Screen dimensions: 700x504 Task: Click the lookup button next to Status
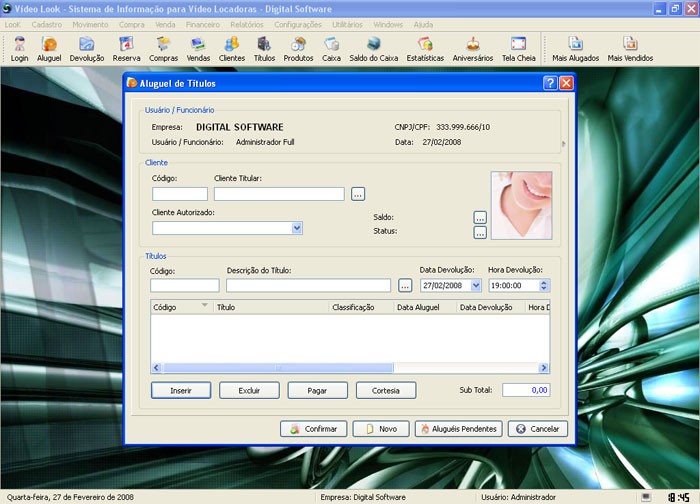(480, 233)
